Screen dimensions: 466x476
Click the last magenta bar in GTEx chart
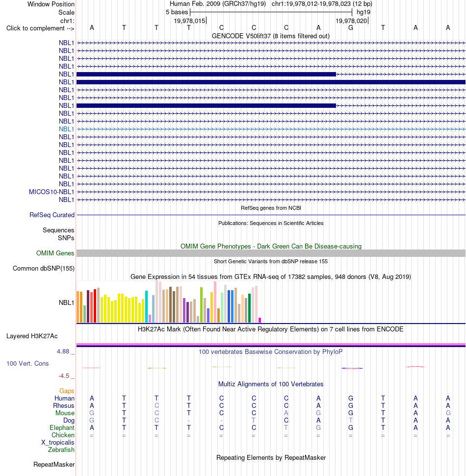pos(259,320)
